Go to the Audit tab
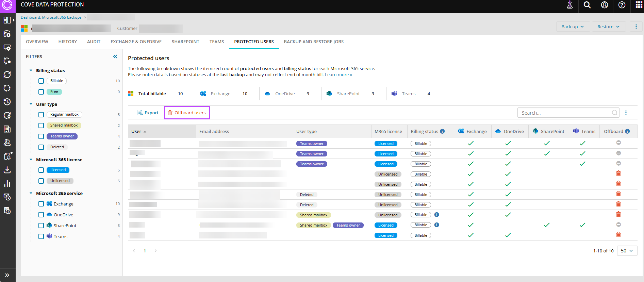 point(94,42)
